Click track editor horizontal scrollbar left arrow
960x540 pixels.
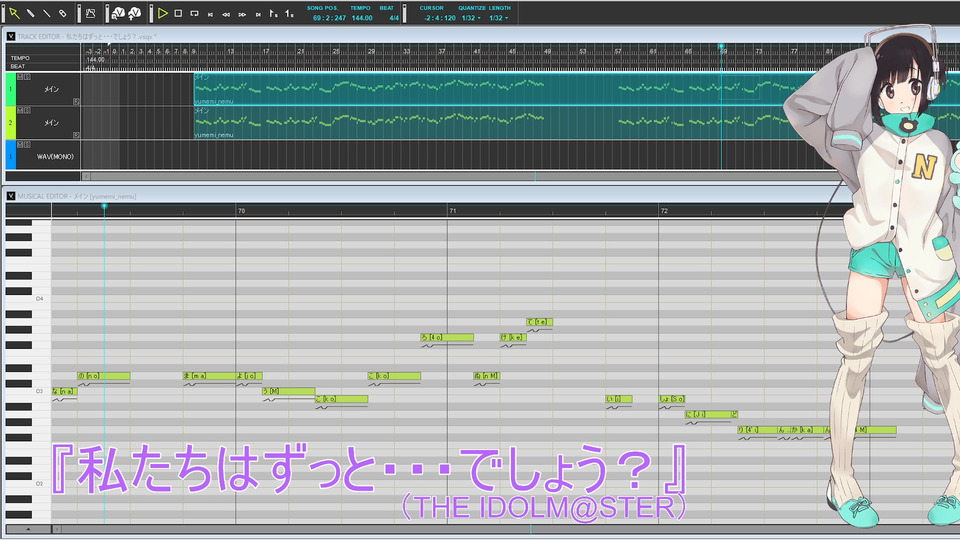click(x=86, y=176)
